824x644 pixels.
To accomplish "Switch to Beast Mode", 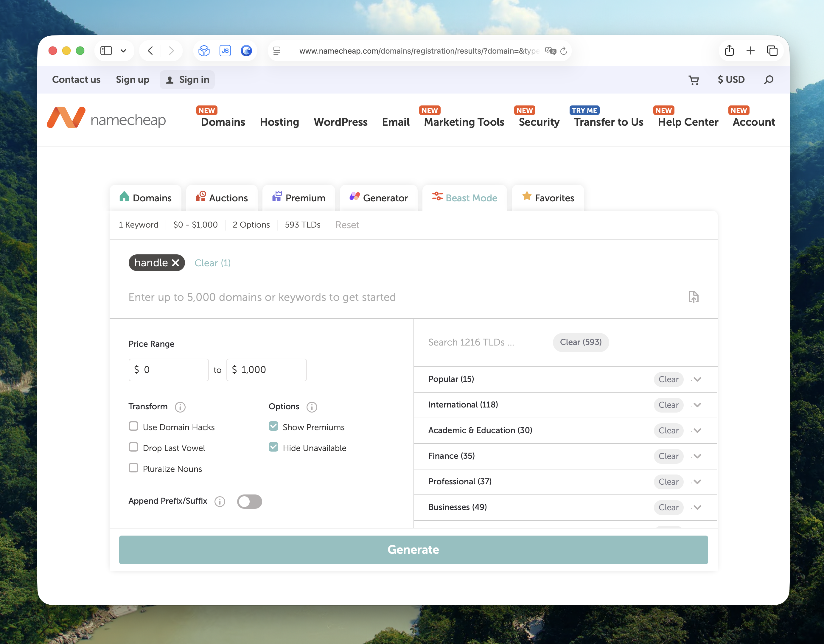I will click(x=465, y=198).
